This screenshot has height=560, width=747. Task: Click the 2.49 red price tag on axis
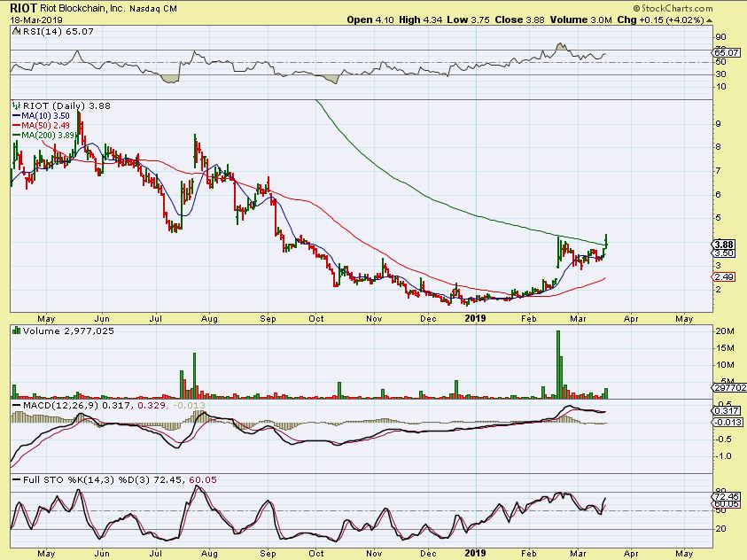[x=724, y=277]
